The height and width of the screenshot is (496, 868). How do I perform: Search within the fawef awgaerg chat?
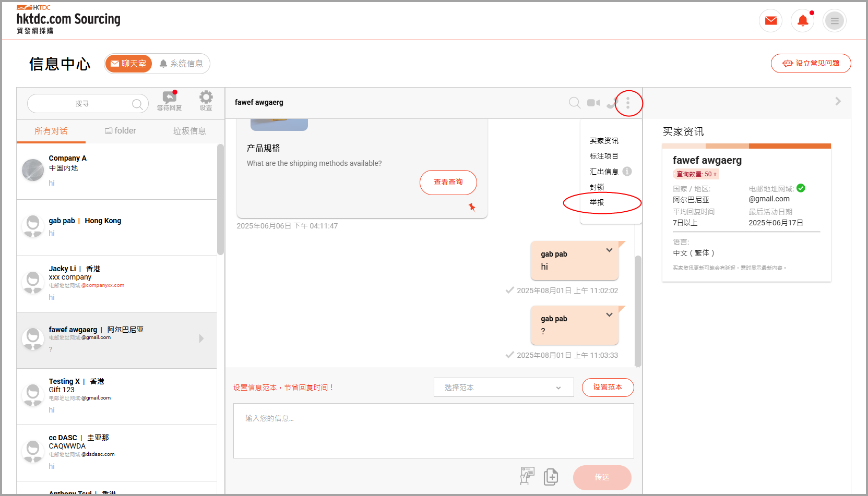pos(574,103)
